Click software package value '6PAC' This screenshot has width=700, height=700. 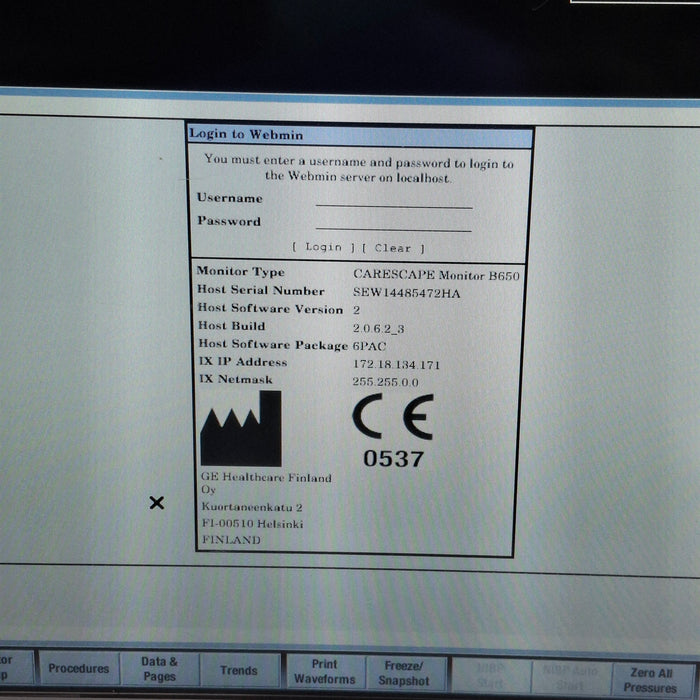[x=369, y=346]
